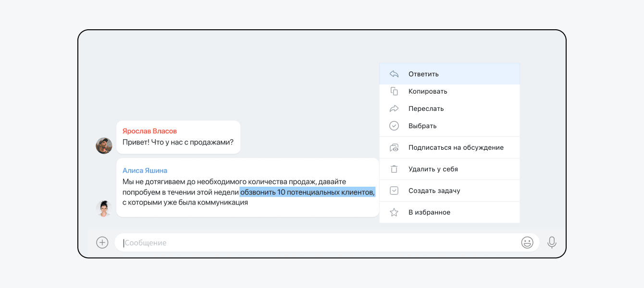Open Ярослав Власов's avatar photo
Viewport: 644px width, 288px height.
pos(104,145)
